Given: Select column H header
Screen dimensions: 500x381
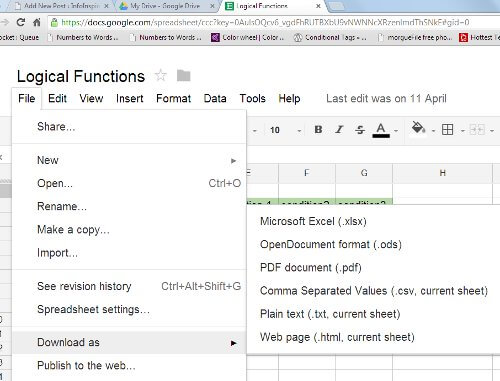Looking at the screenshot, I should 442,173.
